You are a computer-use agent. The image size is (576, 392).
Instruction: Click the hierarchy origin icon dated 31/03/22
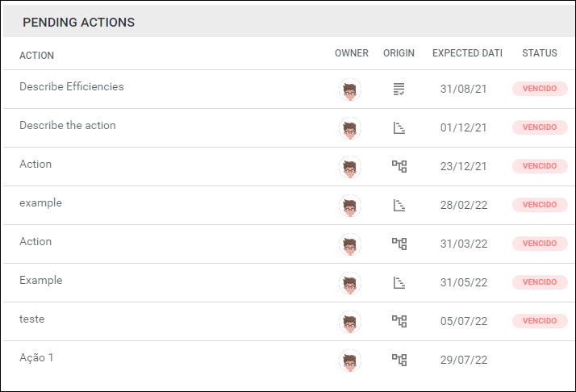click(399, 244)
